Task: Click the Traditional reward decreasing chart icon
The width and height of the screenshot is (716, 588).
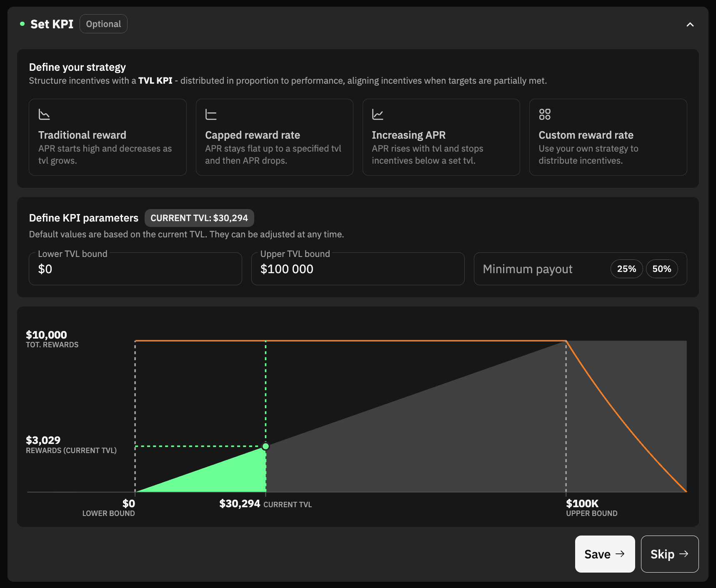Action: click(x=44, y=114)
